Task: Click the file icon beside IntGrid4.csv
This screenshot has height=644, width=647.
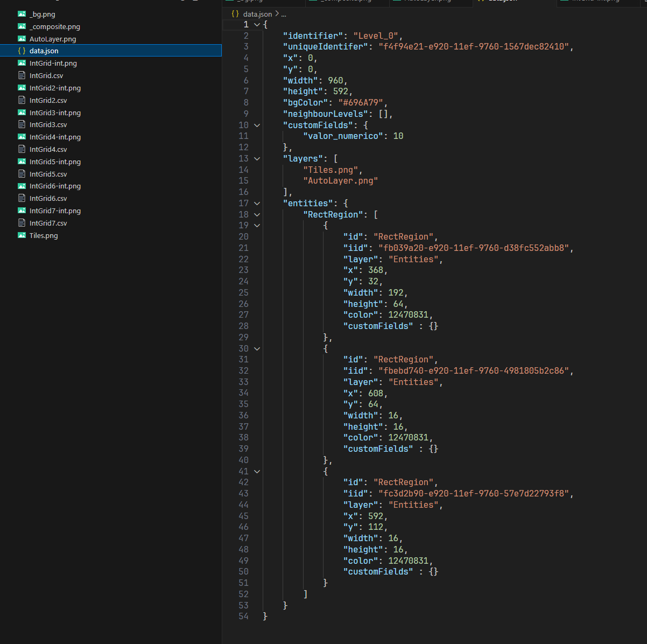Action: (22, 149)
